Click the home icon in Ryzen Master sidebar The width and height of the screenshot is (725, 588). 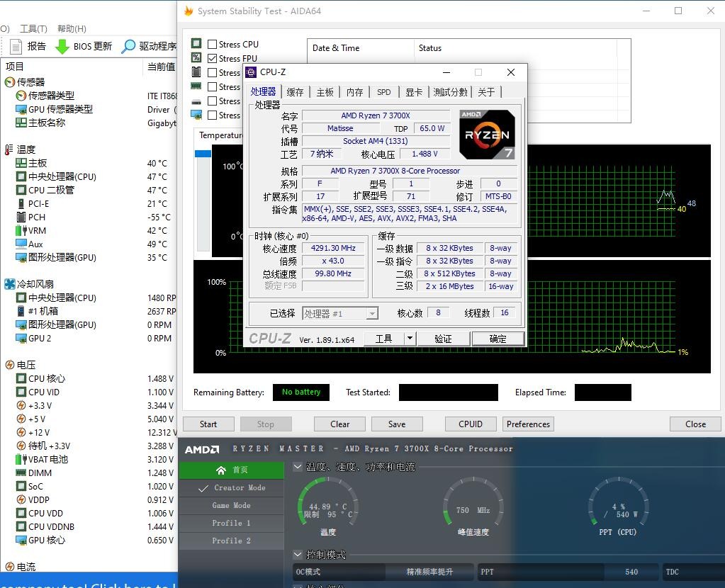(x=221, y=470)
